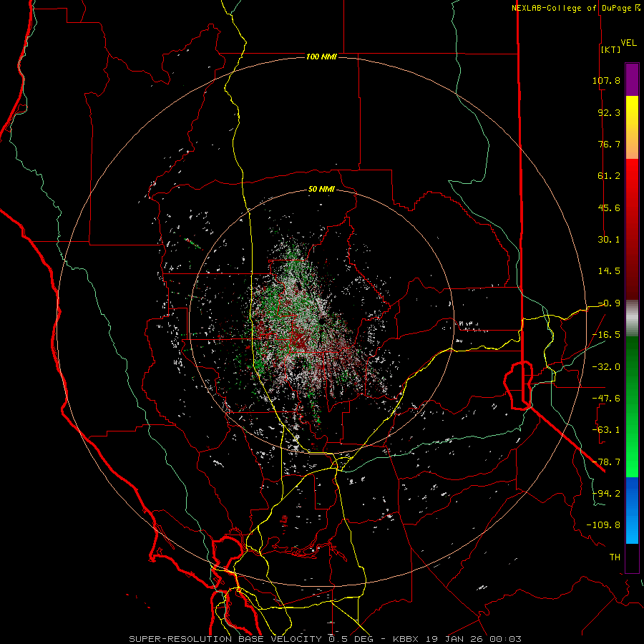Image resolution: width=644 pixels, height=644 pixels.
Task: Click the KBBX station identifier in caption
Action: point(406,639)
